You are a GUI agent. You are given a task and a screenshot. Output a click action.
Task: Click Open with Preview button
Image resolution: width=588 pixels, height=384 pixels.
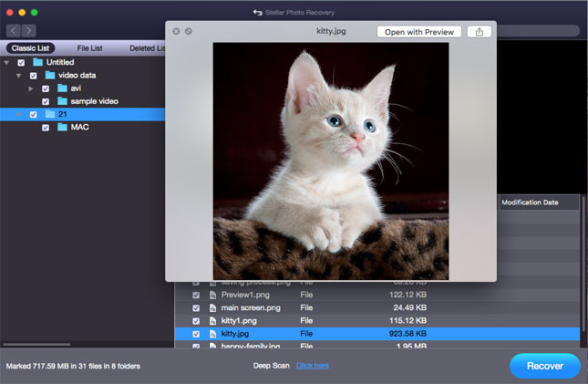tap(419, 32)
